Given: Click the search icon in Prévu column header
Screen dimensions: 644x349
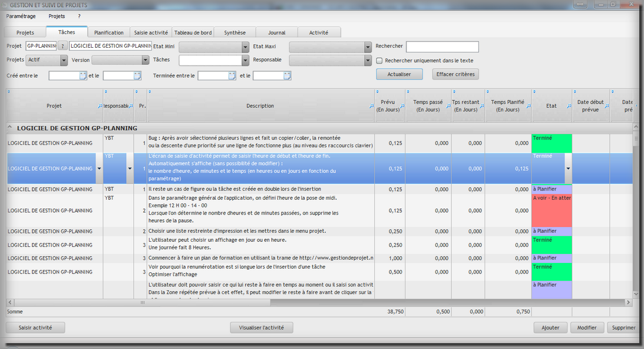Looking at the screenshot, I should click(x=402, y=106).
